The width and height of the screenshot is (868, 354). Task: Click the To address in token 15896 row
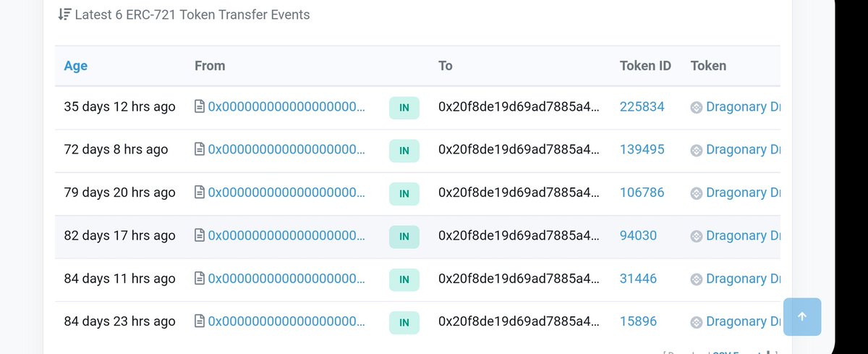519,321
